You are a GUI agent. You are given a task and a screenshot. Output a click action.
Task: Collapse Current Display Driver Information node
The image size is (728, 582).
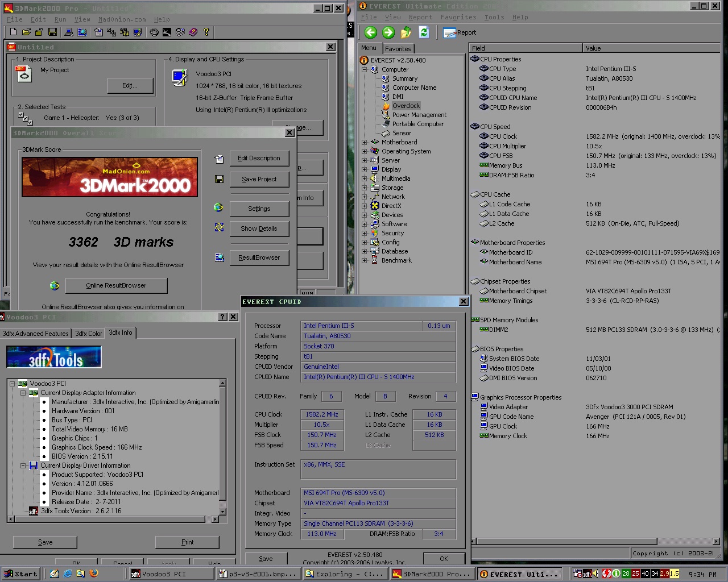pos(23,465)
